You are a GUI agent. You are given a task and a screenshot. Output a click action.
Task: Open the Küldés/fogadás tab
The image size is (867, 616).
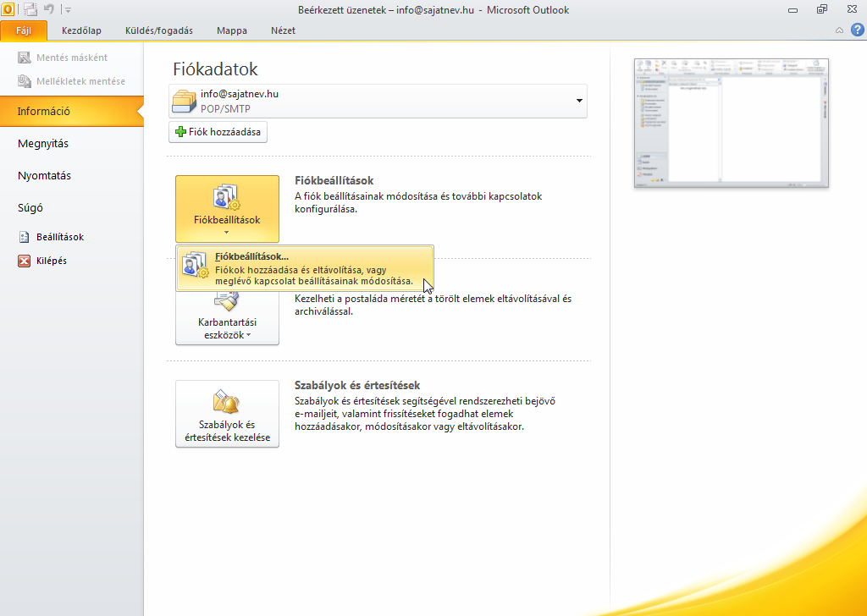[x=158, y=30]
